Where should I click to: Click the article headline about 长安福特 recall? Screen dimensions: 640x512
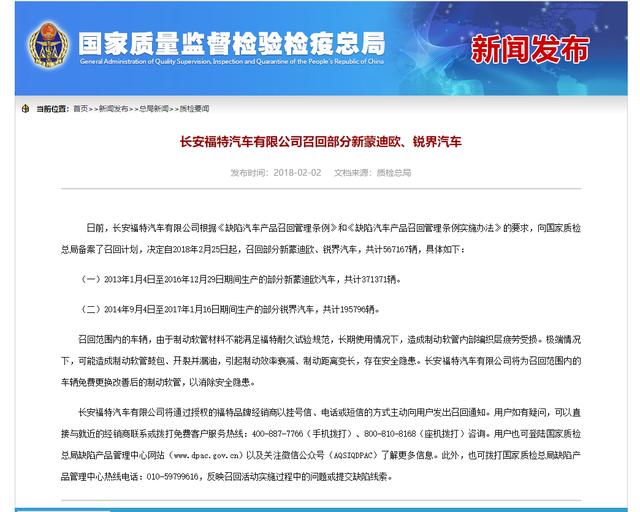[x=321, y=142]
